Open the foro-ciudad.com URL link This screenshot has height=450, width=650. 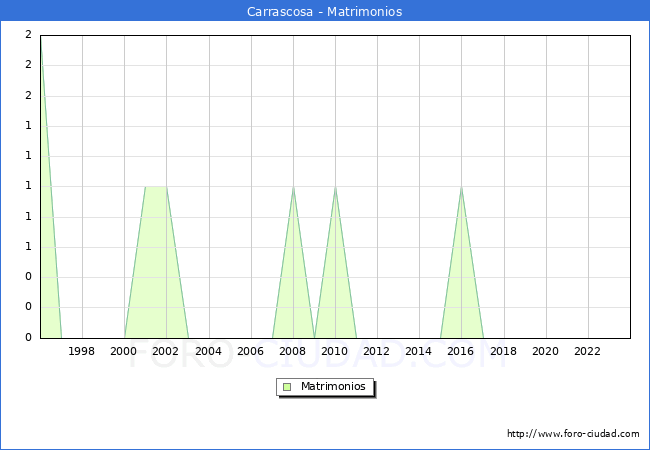(x=573, y=434)
